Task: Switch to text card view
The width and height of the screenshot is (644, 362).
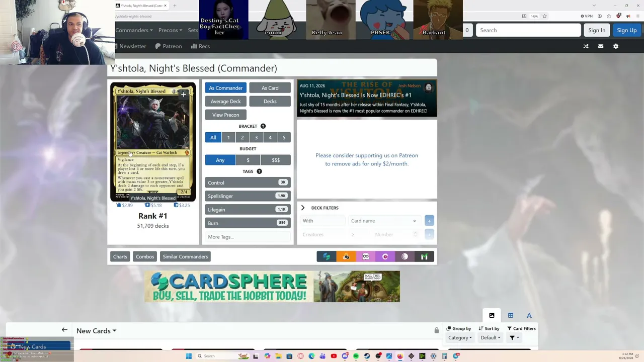Action: tap(529, 315)
